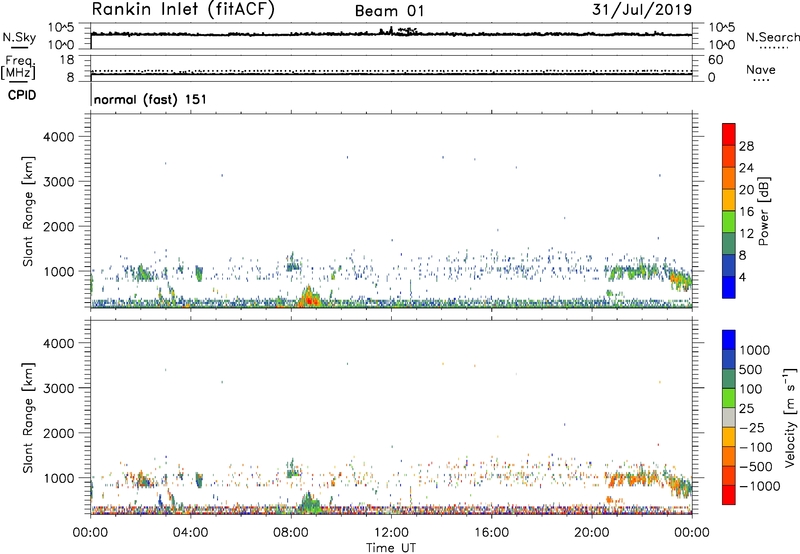Click the "Rankin Inlet (fitACF)" plot title

coord(183,9)
